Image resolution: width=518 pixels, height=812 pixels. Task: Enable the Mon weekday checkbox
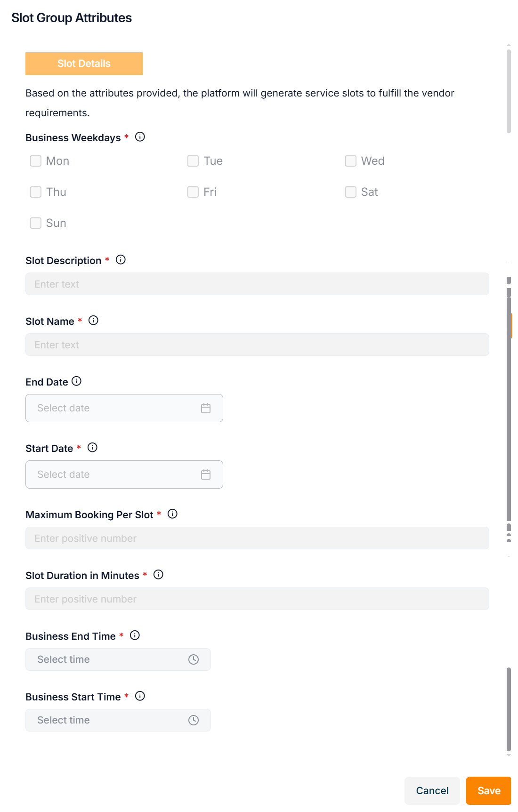[36, 161]
